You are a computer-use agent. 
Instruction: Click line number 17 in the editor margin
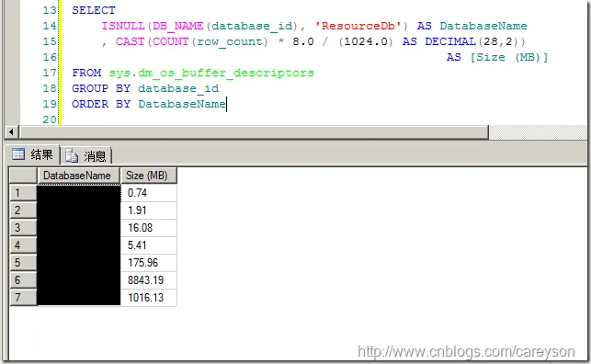[49, 73]
